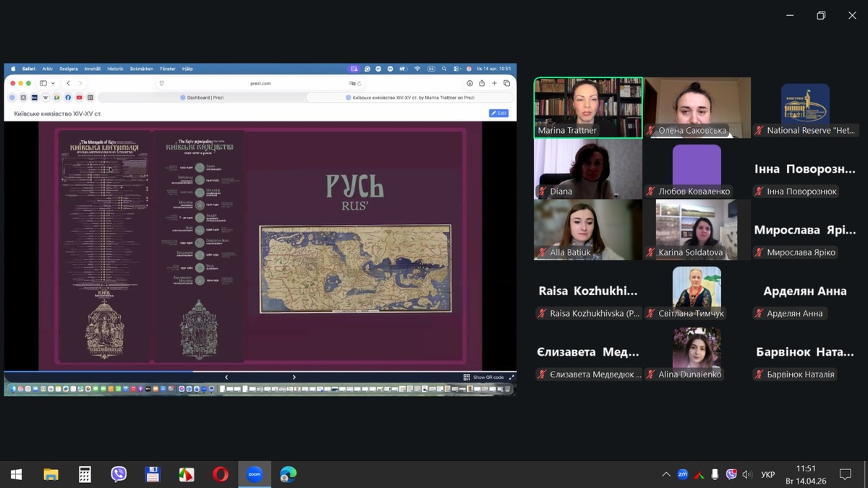868x488 pixels.
Task: Expand the sidebar dropdown chevron in Safari
Action: pyautogui.click(x=54, y=83)
